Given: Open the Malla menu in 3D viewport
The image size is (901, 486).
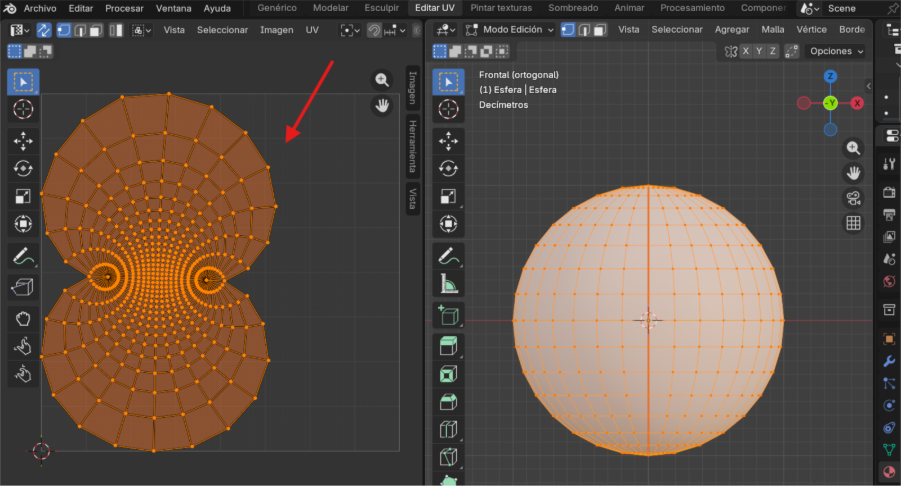Looking at the screenshot, I should pos(773,30).
